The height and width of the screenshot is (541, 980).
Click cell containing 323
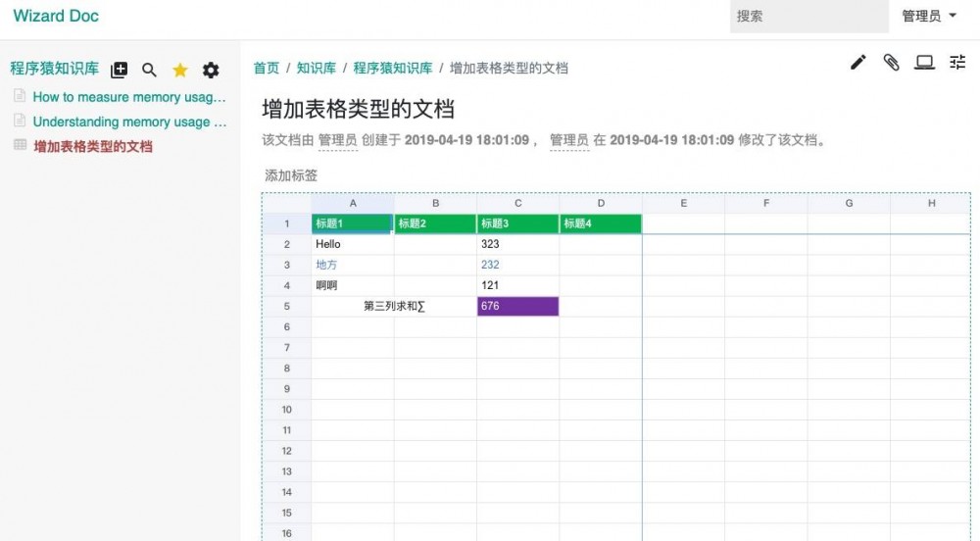click(x=517, y=244)
